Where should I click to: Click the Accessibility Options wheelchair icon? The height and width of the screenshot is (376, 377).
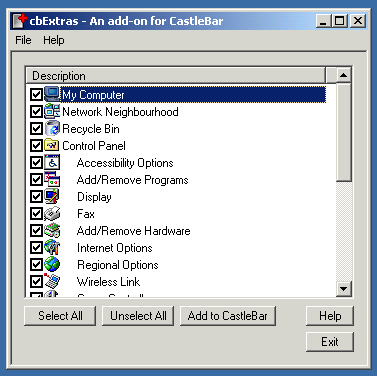point(52,162)
